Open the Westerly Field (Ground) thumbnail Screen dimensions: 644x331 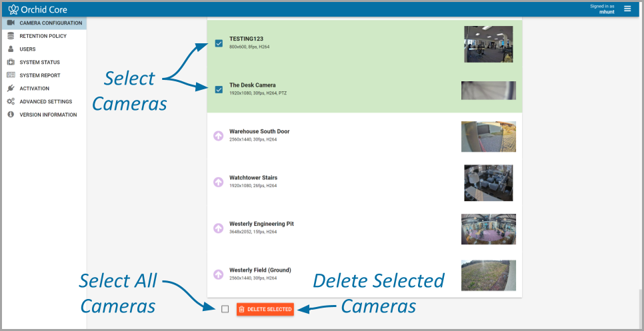(489, 275)
